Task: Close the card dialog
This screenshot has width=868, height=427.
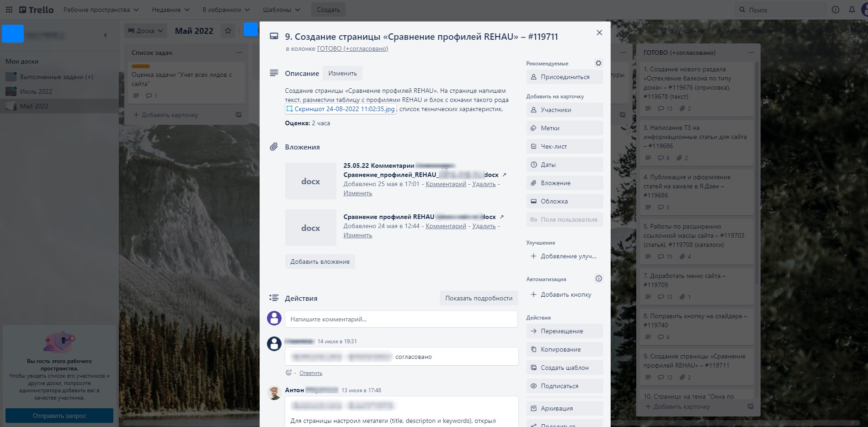Action: click(599, 32)
